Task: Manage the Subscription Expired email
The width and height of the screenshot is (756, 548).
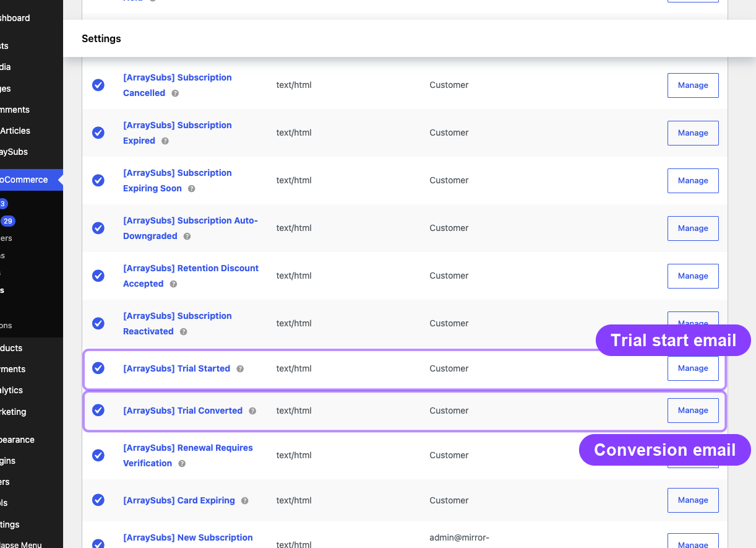Action: coord(693,133)
